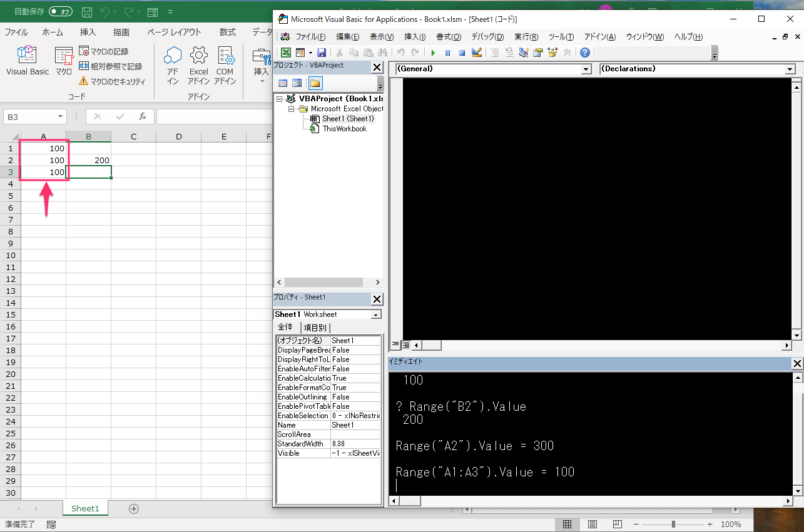Toggle the AutoSave switch

pos(61,11)
